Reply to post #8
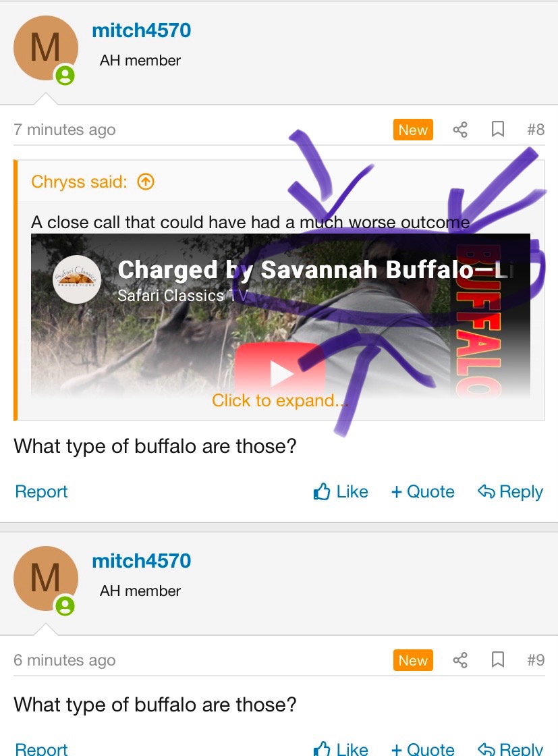The height and width of the screenshot is (756, 558). pos(510,492)
